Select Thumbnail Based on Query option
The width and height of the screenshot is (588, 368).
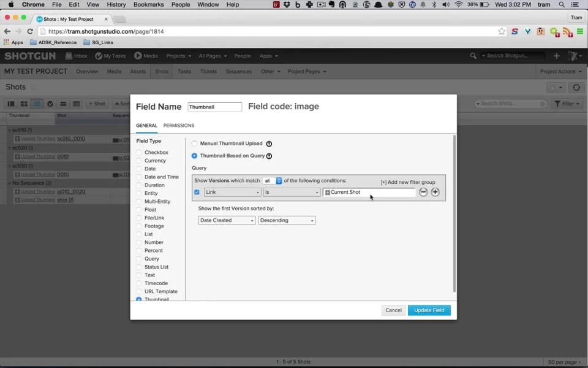pyautogui.click(x=194, y=155)
